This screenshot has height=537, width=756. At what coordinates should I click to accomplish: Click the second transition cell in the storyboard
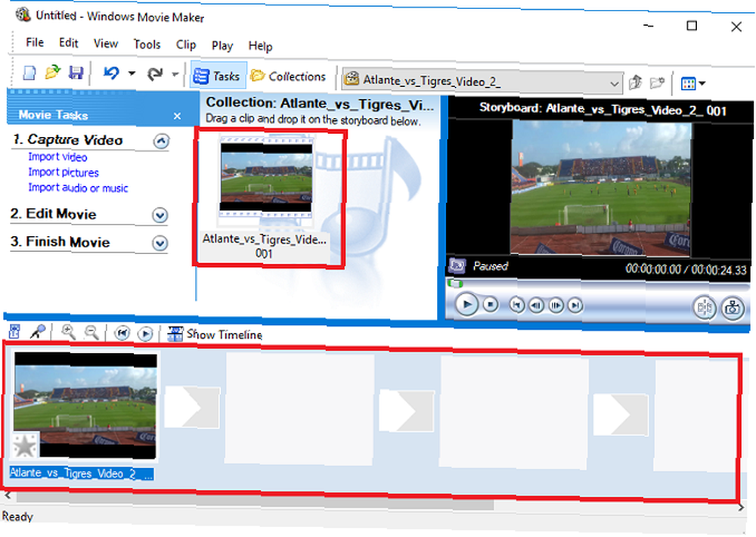pos(407,411)
